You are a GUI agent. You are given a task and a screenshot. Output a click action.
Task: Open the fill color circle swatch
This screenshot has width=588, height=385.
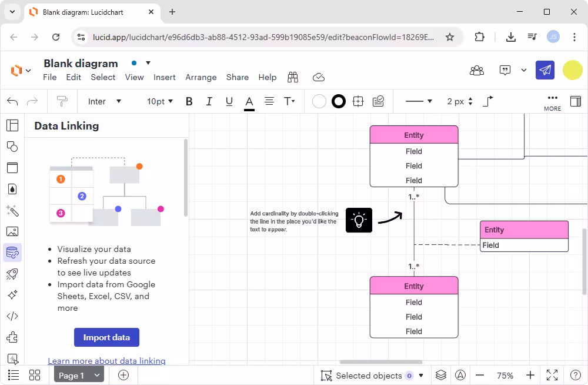pos(319,101)
